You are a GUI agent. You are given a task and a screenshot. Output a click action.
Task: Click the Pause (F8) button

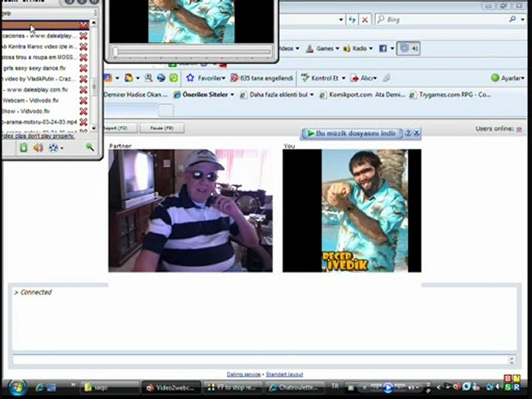(162, 128)
